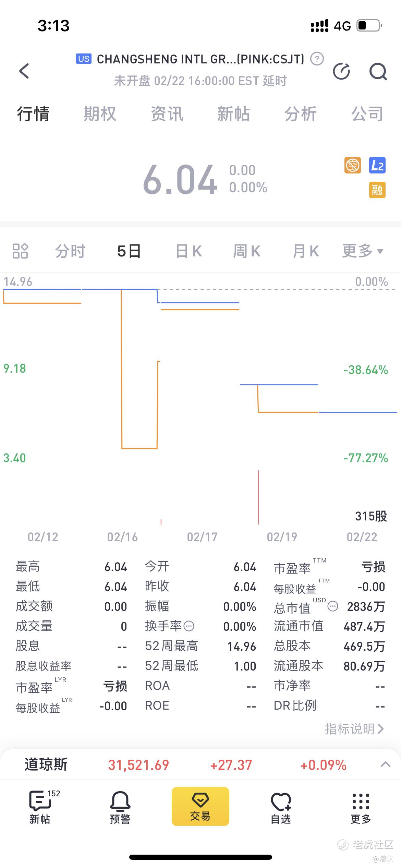
Task: Add stock via 自选 heart icon
Action: tap(281, 808)
